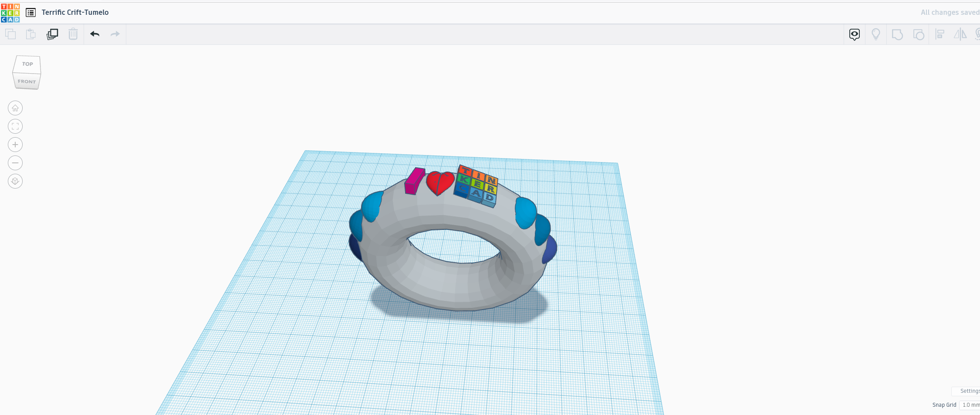Viewport: 980px width, 415px height.
Task: Toggle notes visibility eye icon
Action: coord(855,34)
